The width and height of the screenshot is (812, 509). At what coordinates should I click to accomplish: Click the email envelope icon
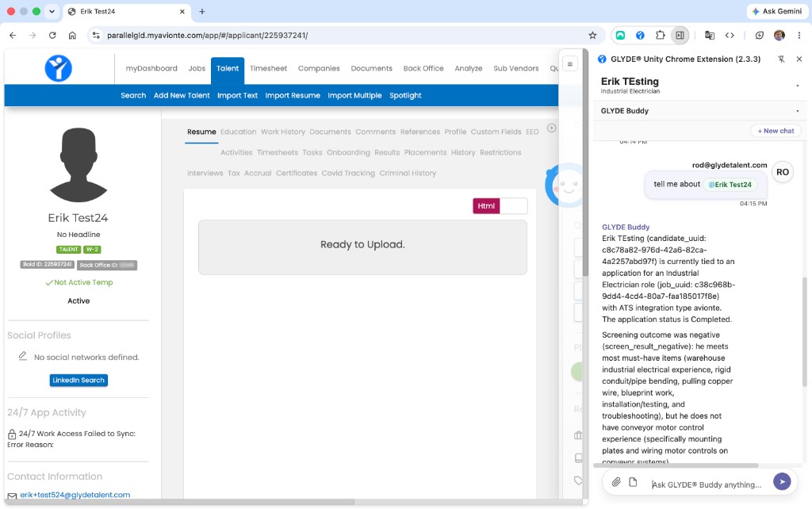point(13,496)
